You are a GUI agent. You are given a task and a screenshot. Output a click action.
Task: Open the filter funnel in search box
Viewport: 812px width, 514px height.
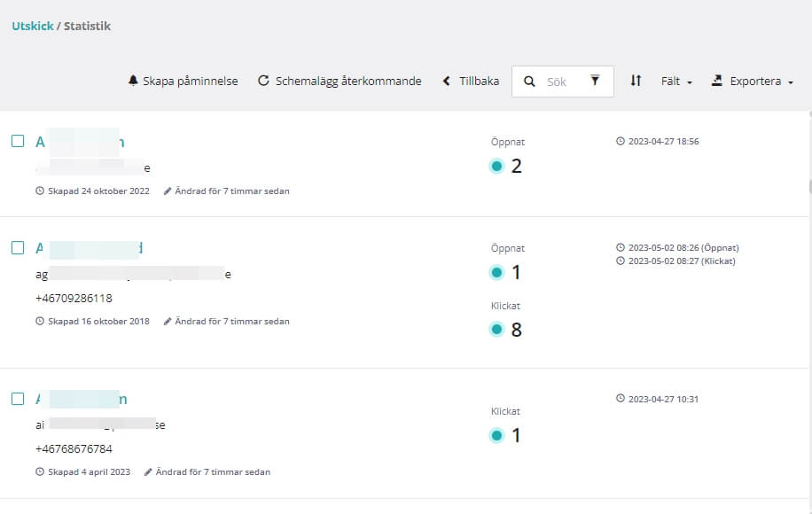click(x=595, y=81)
